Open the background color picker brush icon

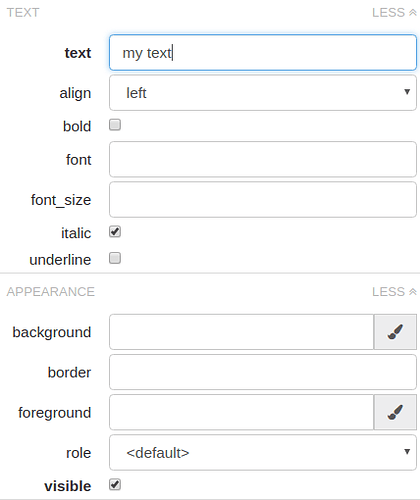(395, 332)
